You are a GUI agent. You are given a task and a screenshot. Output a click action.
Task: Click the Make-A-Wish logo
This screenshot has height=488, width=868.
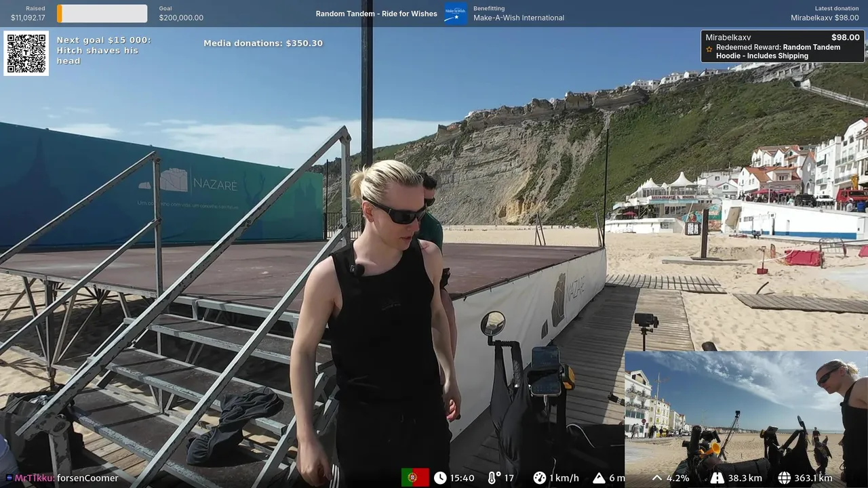(x=455, y=13)
